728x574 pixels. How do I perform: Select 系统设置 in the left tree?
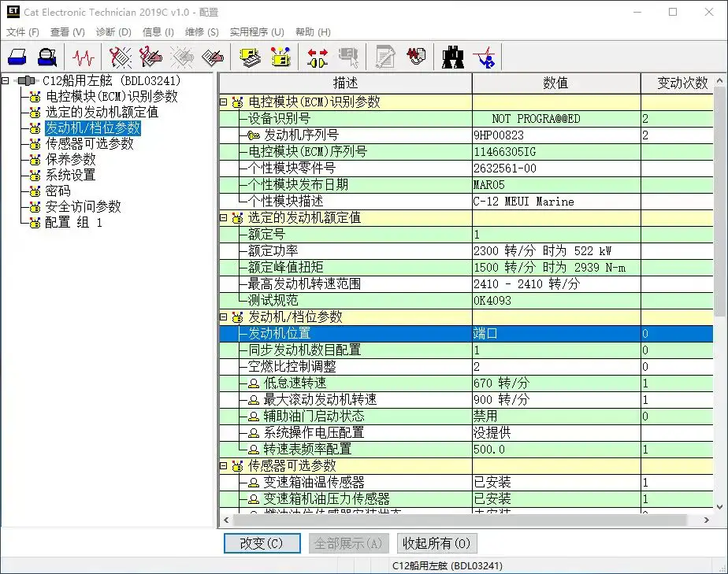click(x=70, y=176)
